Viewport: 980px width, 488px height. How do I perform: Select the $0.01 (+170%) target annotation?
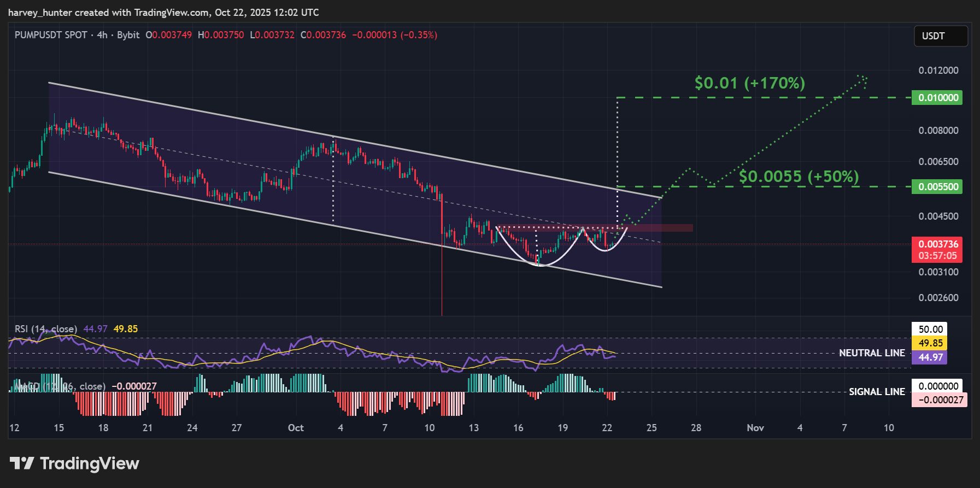pyautogui.click(x=749, y=83)
